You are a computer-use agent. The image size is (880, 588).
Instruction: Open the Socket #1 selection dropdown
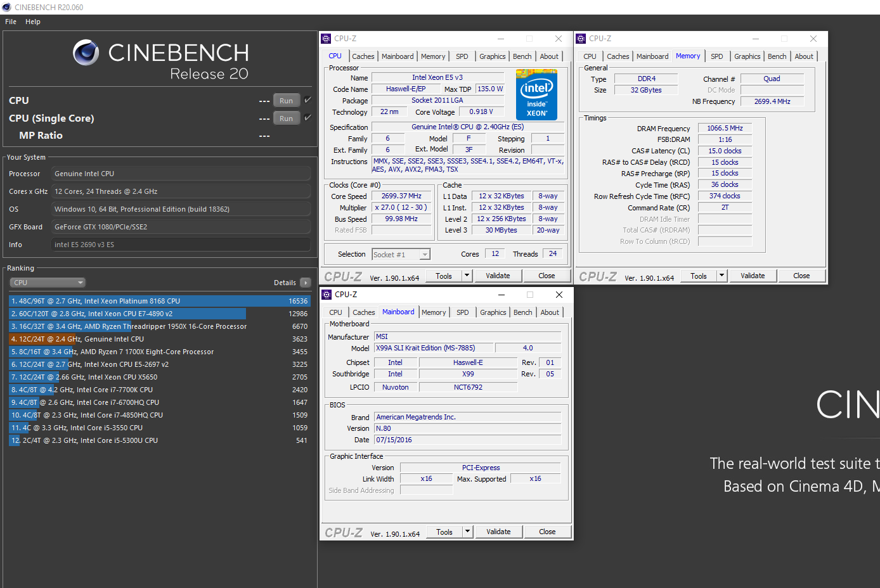click(401, 255)
